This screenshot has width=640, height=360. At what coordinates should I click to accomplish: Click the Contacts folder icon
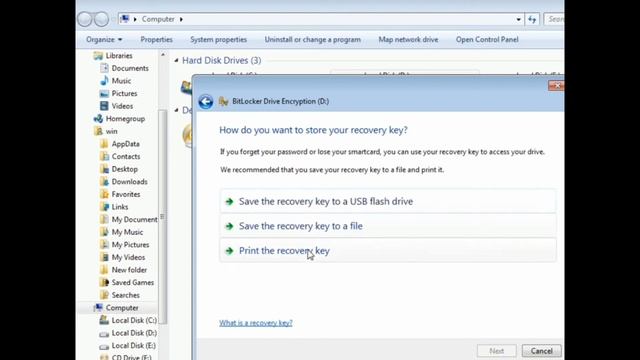coord(104,157)
